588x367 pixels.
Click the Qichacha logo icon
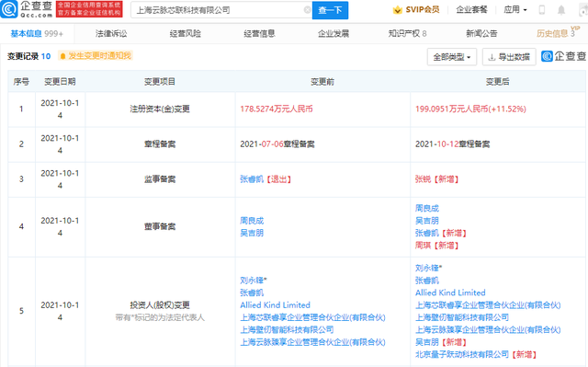point(9,9)
